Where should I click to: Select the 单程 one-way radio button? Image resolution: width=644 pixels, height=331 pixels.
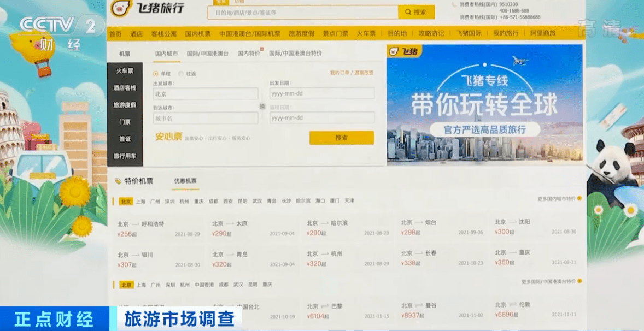(155, 74)
